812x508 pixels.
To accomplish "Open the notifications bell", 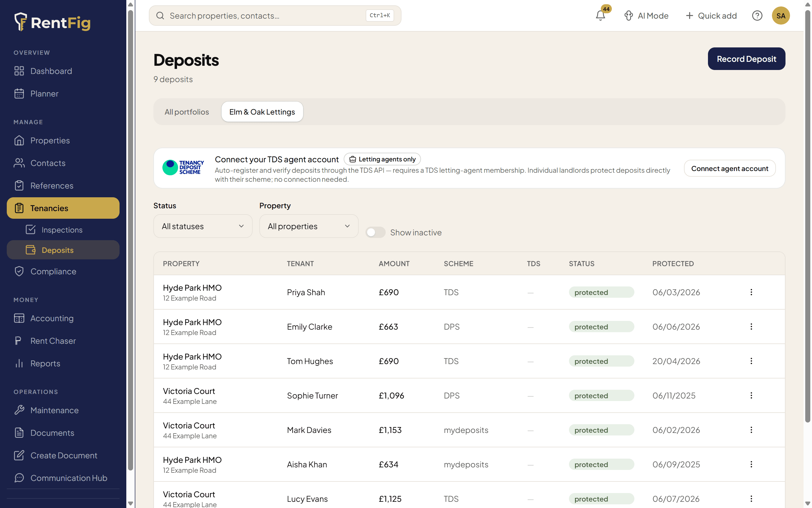I will click(x=600, y=16).
